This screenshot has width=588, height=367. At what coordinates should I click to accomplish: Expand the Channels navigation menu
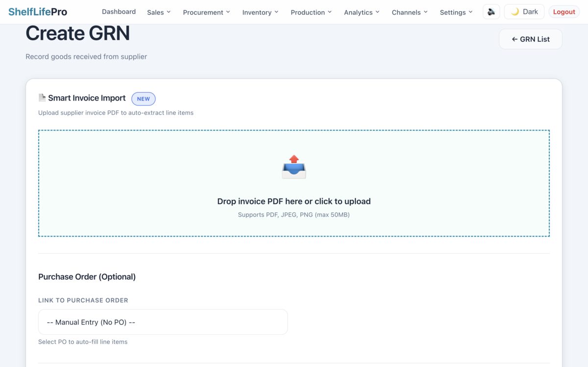point(410,12)
